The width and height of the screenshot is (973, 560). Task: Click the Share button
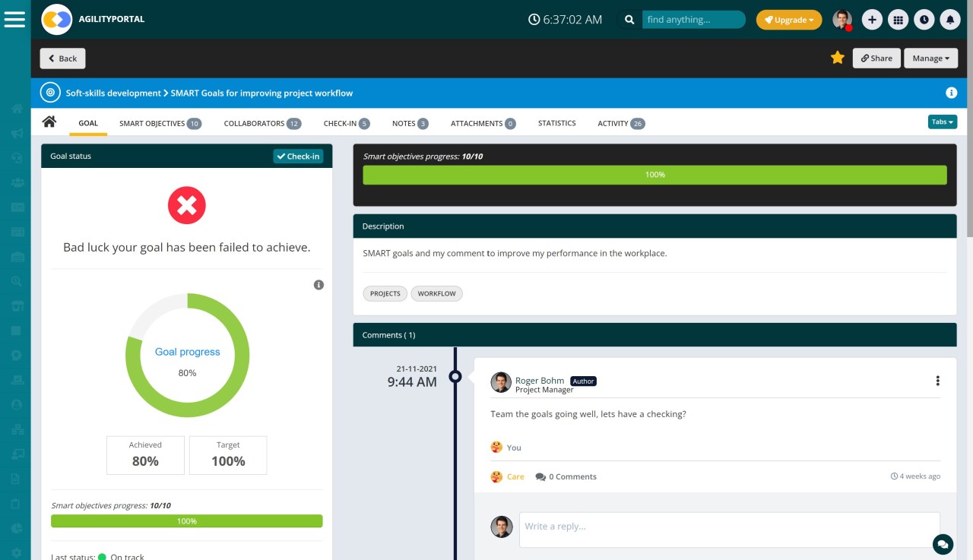click(876, 58)
